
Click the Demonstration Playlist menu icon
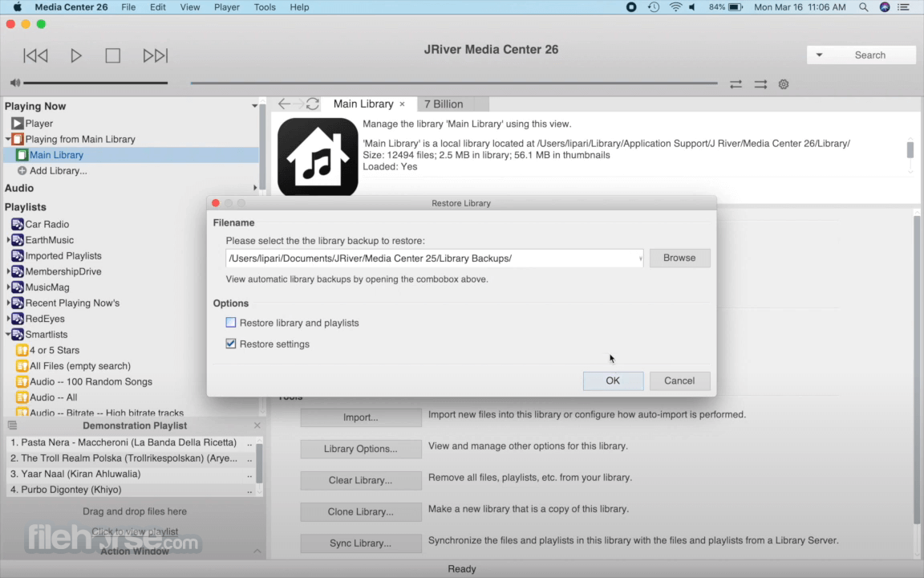tap(12, 425)
